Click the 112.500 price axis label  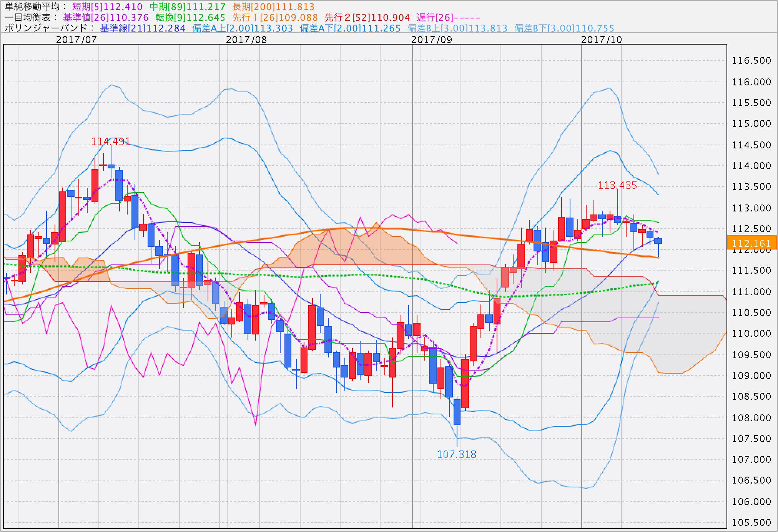[x=751, y=229]
